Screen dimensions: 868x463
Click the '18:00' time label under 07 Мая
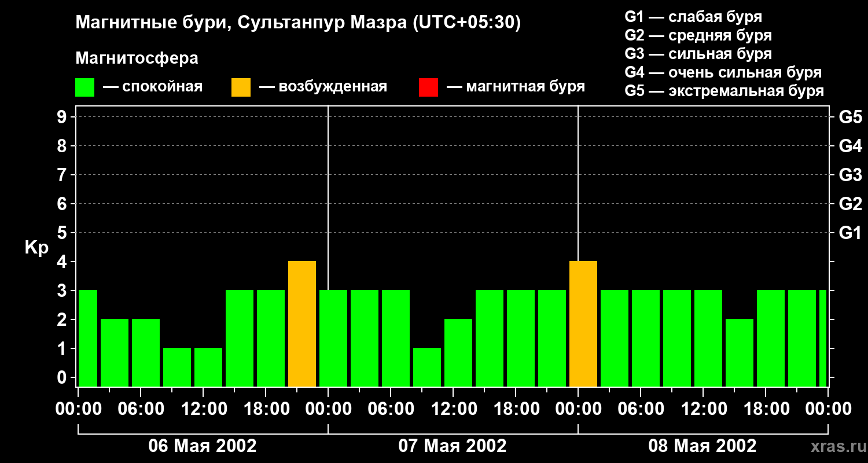[516, 409]
